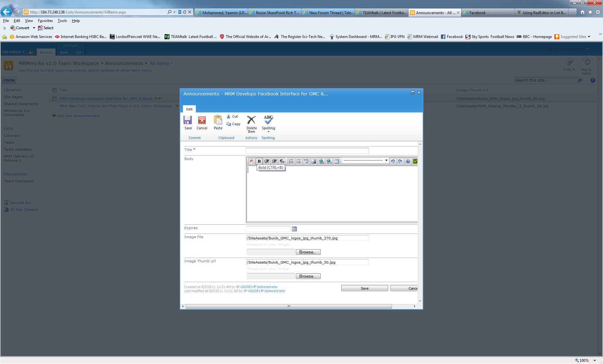603x364 pixels.
Task: Insert a numbered list in the body
Action: [x=291, y=161]
